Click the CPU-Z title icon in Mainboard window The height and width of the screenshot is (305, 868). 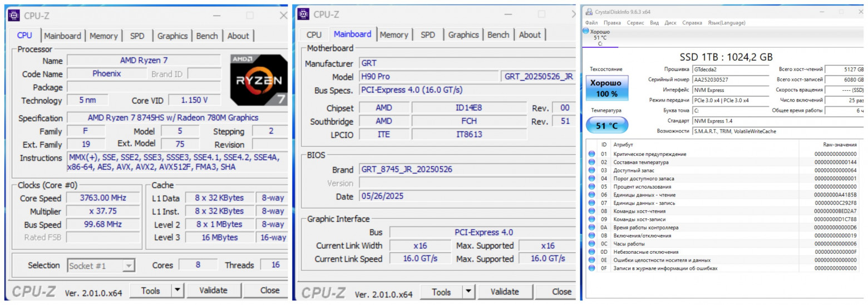303,14
